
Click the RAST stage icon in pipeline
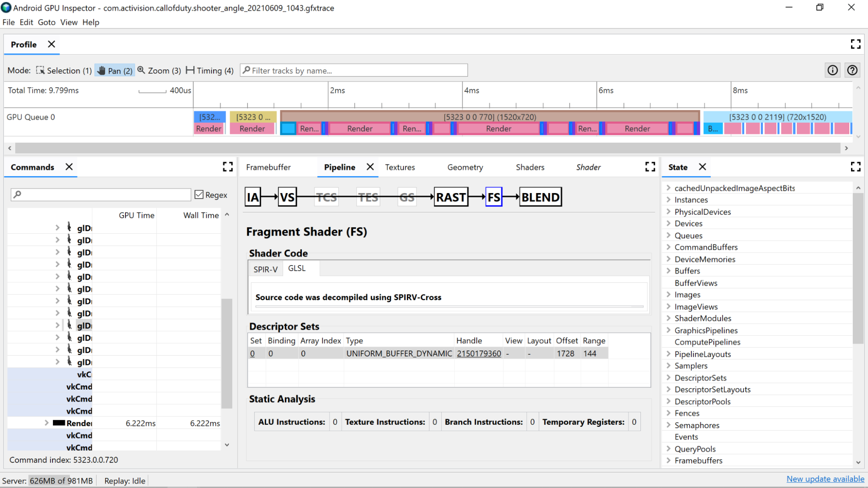click(451, 197)
